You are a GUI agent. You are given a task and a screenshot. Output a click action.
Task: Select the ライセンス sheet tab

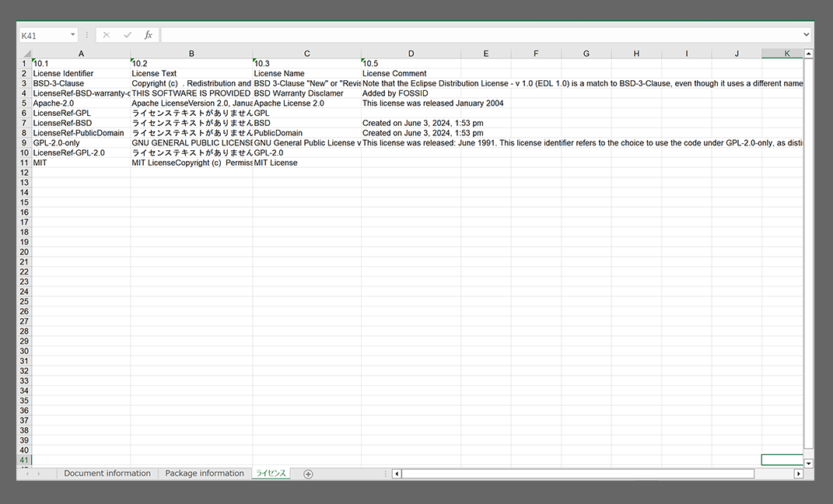(x=271, y=473)
